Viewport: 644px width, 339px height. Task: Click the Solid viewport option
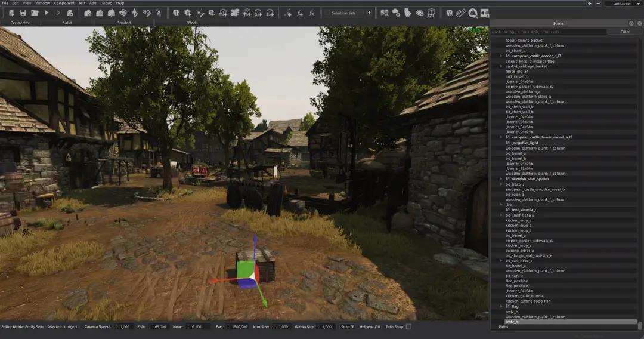point(67,23)
